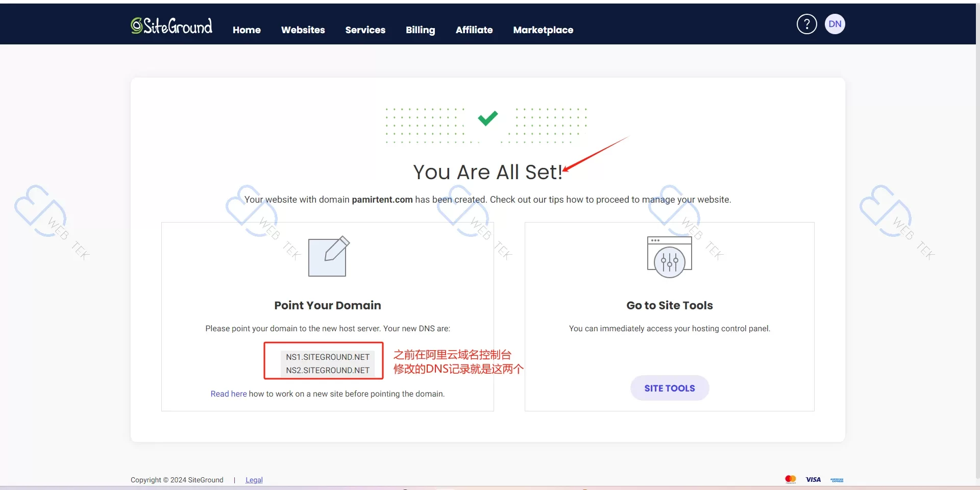Click the SiteGround logo

pyautogui.click(x=171, y=26)
